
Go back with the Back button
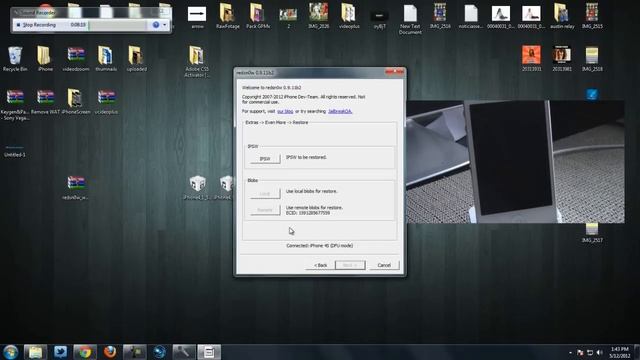(x=320, y=265)
